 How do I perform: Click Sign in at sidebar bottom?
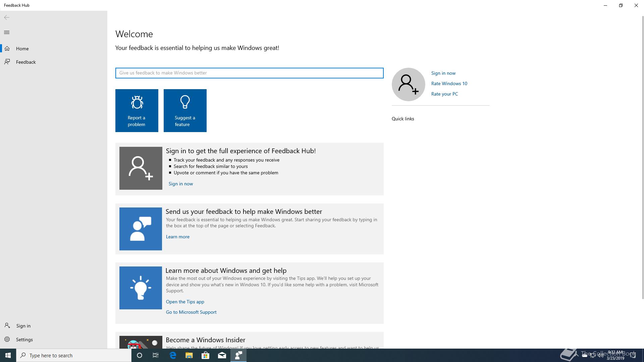click(x=23, y=326)
